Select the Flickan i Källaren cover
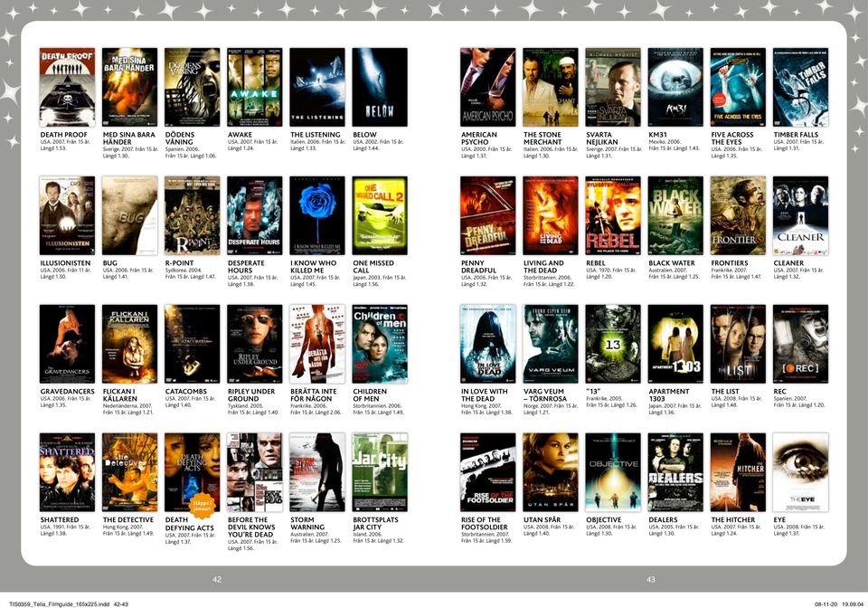Screen dimensions: 868x608 [x=129, y=344]
